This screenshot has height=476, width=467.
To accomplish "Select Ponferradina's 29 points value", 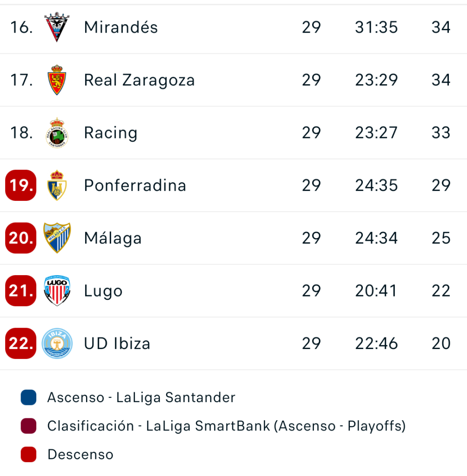I will (441, 185).
